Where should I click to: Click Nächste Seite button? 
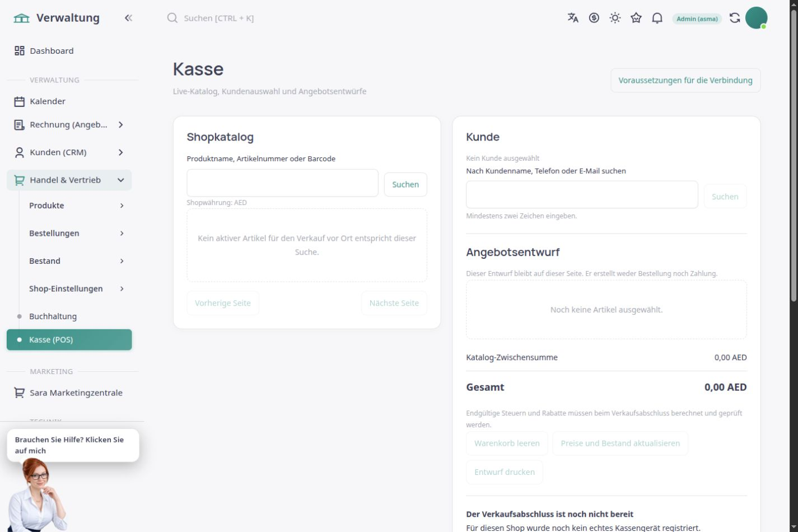(x=394, y=303)
